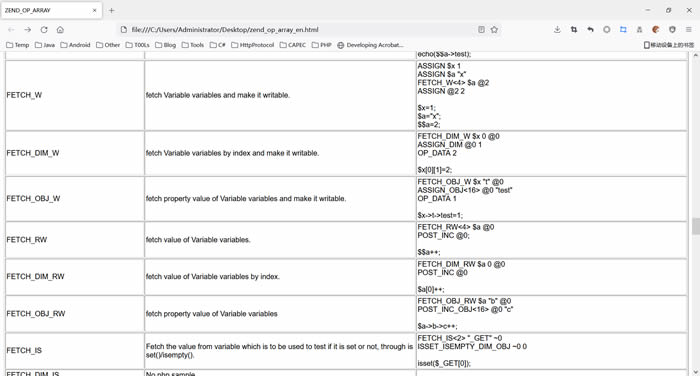Open the Developing Acrobat bookmark
Screen dimensions: 700x376
coord(370,45)
